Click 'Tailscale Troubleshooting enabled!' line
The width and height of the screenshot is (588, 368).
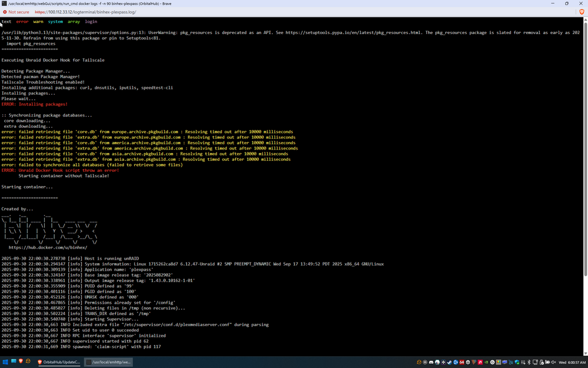pos(43,82)
